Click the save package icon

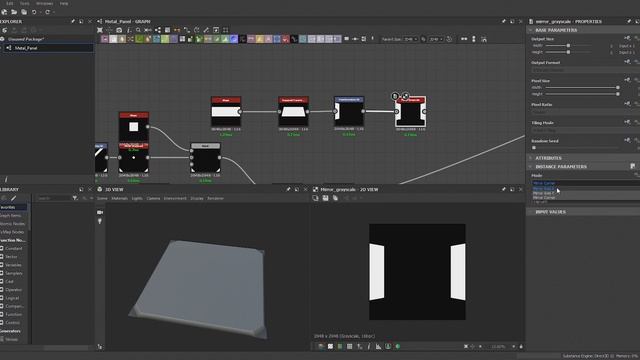tap(24, 12)
